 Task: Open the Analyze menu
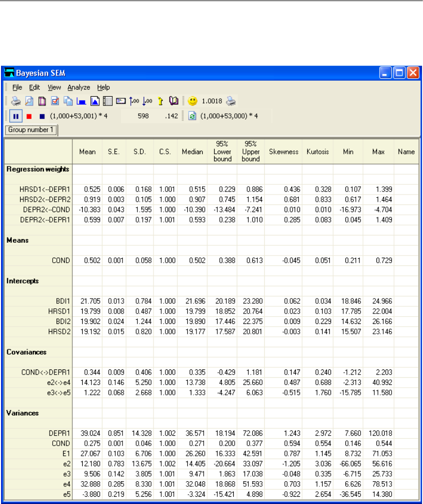click(x=79, y=87)
